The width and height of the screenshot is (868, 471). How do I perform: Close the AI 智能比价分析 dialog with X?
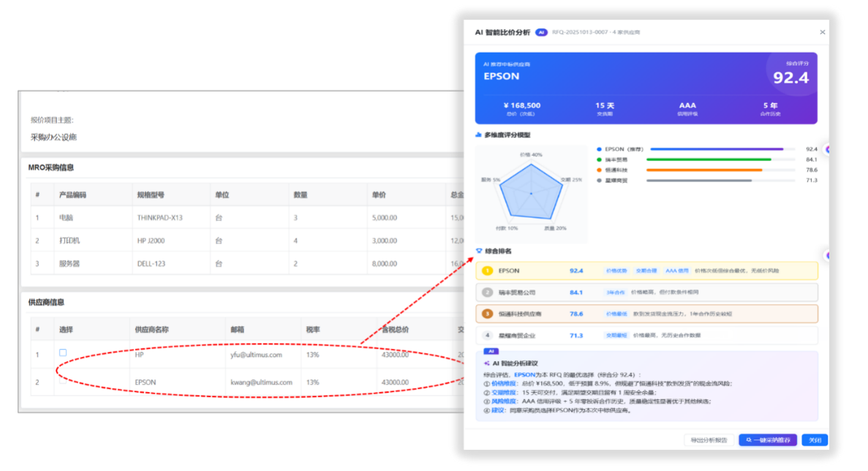(822, 32)
